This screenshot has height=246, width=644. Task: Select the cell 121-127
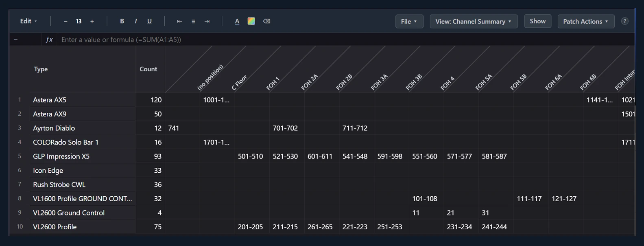coord(565,199)
